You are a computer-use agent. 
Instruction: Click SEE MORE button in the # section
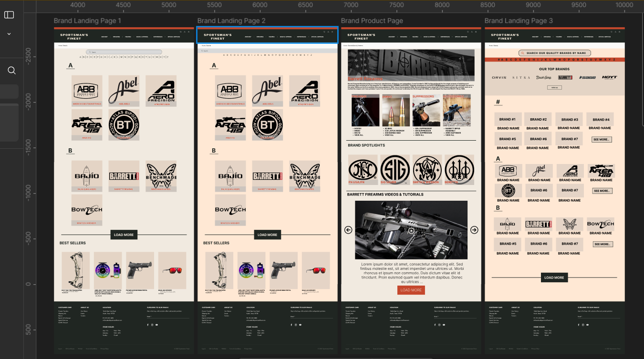tap(602, 140)
